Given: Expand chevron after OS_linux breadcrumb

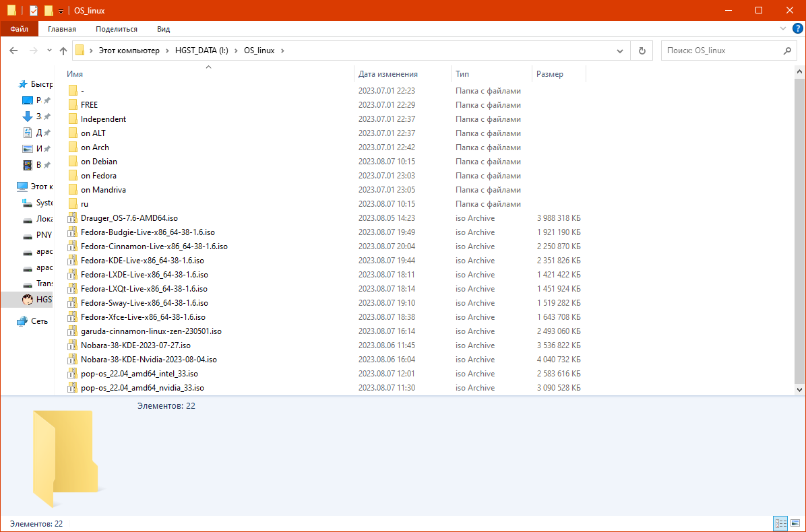Looking at the screenshot, I should 282,51.
